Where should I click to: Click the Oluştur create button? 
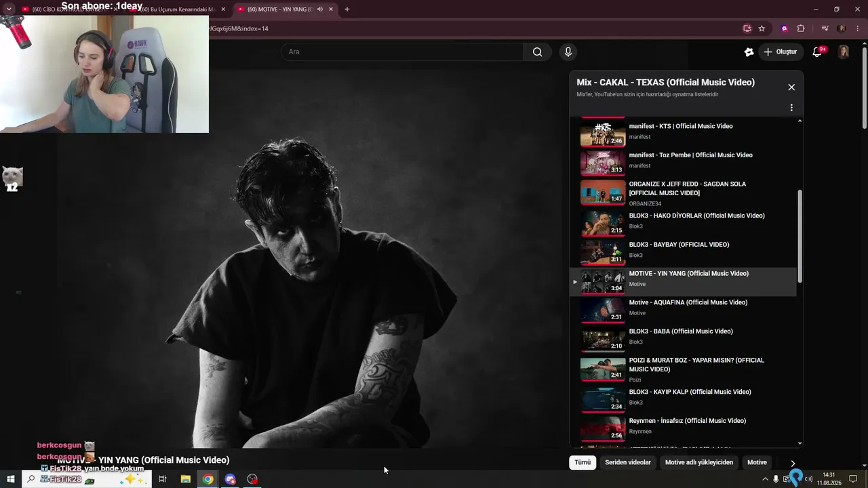780,52
